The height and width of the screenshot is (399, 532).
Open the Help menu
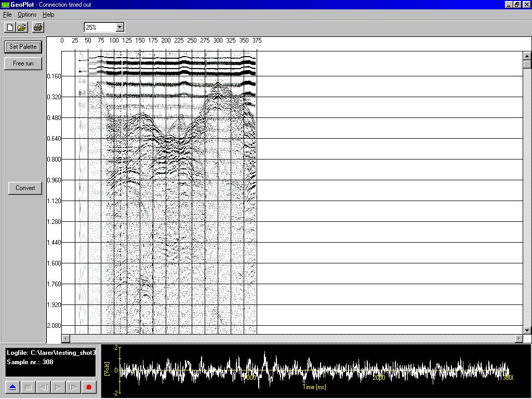(x=48, y=15)
